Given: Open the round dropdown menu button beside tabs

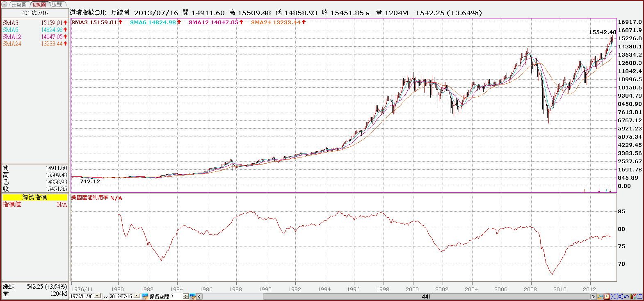Looking at the screenshot, I should coord(5,5).
